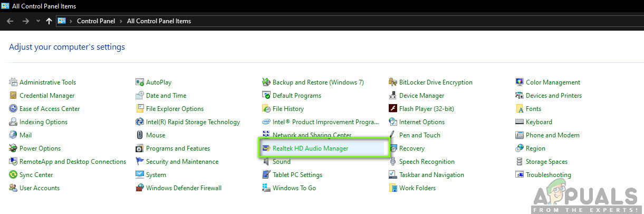Viewport: 644px width, 214px height.
Task: Open Intel(R) Rapid Storage Technology link
Action: point(193,122)
